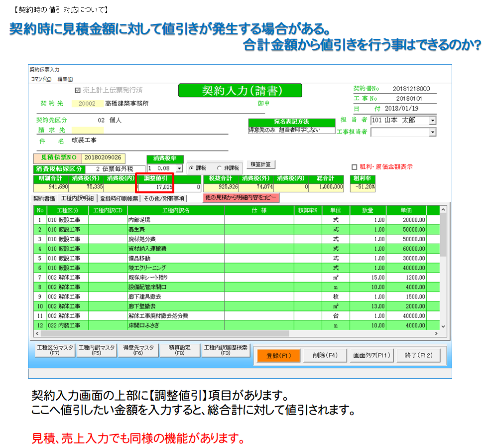Open 積算設定(F8) settings
491x448 pixels.
click(x=180, y=350)
